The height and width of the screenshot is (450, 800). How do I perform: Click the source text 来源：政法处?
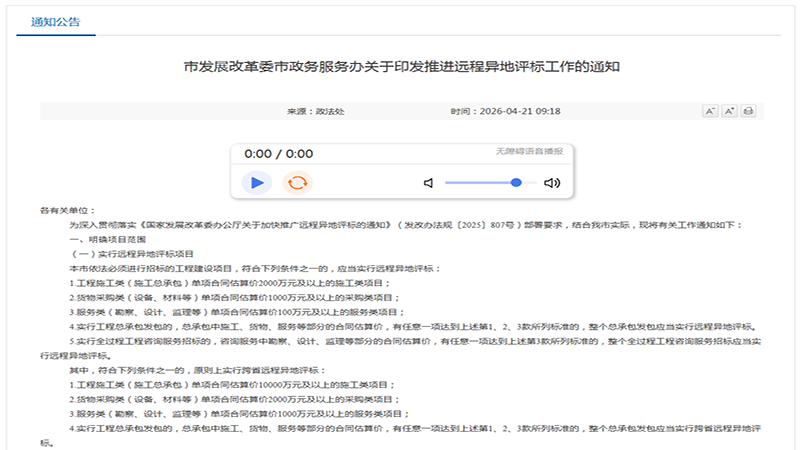[x=315, y=111]
